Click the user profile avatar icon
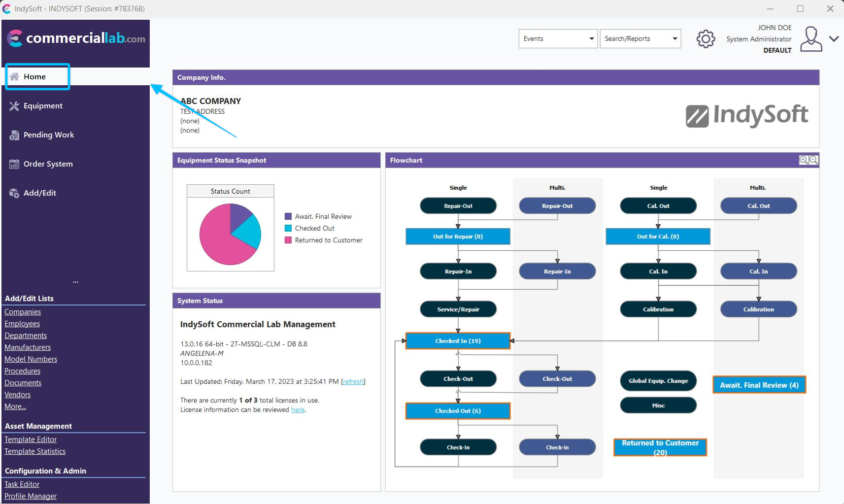This screenshot has height=504, width=844. [811, 39]
